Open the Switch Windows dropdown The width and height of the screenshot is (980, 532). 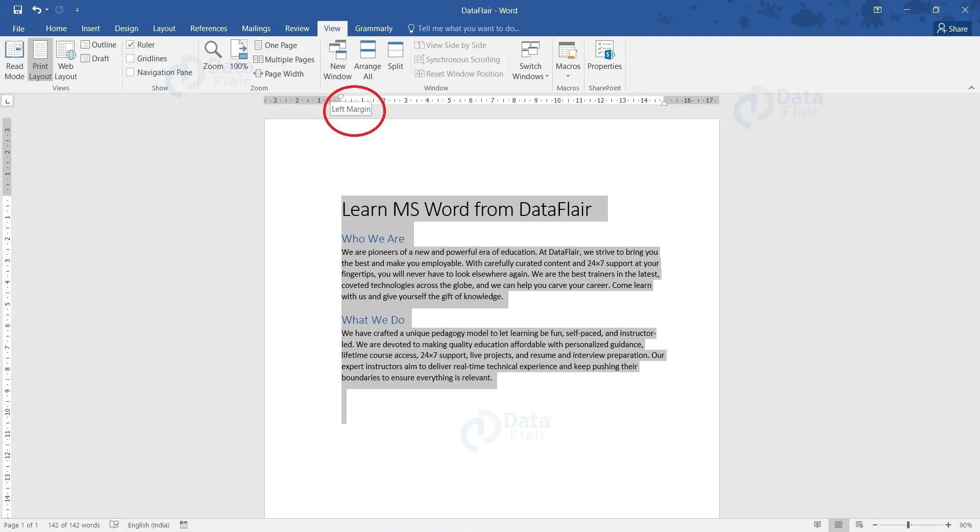click(x=530, y=60)
